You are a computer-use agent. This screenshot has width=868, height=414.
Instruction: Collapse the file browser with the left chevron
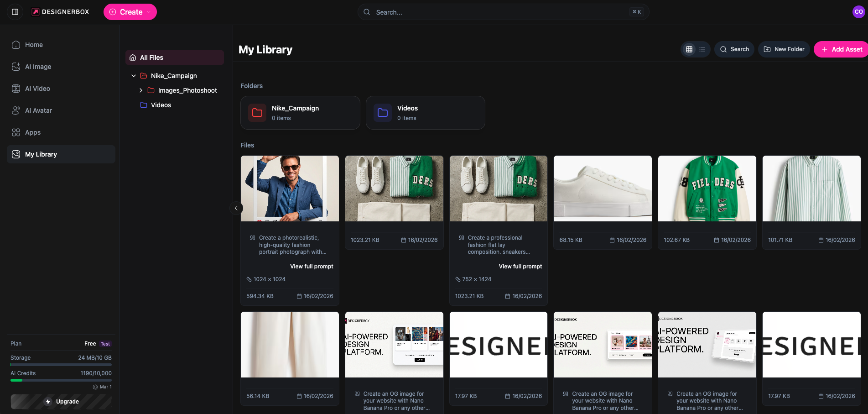tap(236, 208)
